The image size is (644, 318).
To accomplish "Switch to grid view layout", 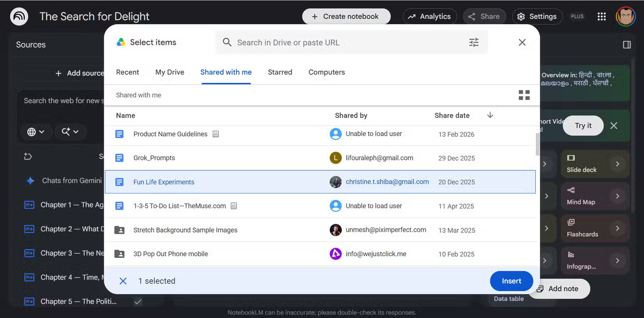I will [524, 95].
